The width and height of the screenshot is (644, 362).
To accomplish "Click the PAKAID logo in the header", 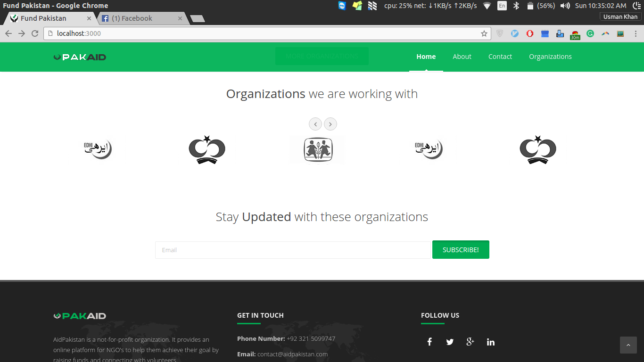I will [80, 57].
